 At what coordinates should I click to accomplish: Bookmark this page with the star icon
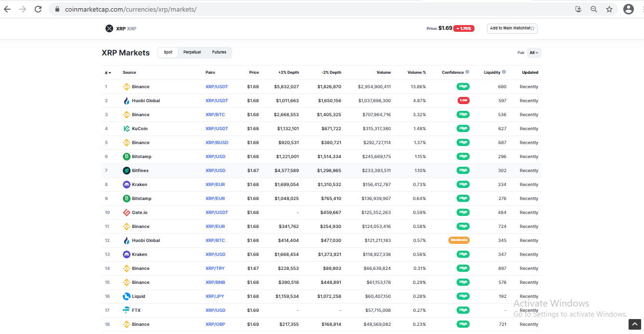point(609,9)
